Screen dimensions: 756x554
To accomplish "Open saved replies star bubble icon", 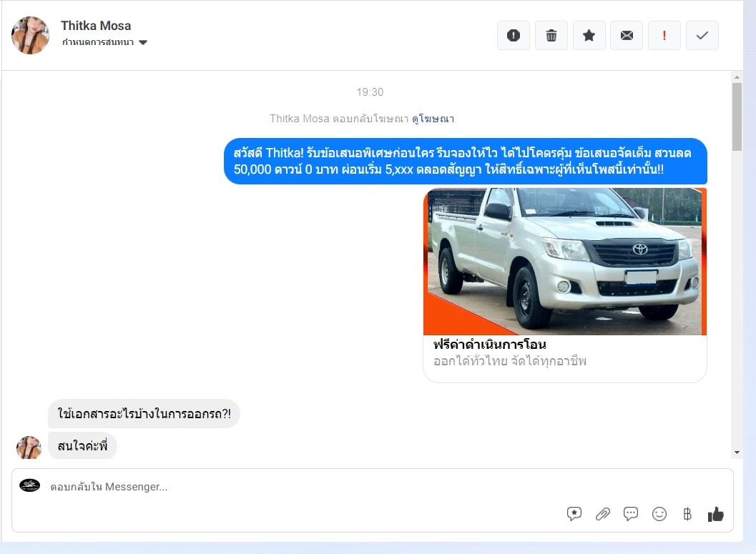I will click(574, 514).
